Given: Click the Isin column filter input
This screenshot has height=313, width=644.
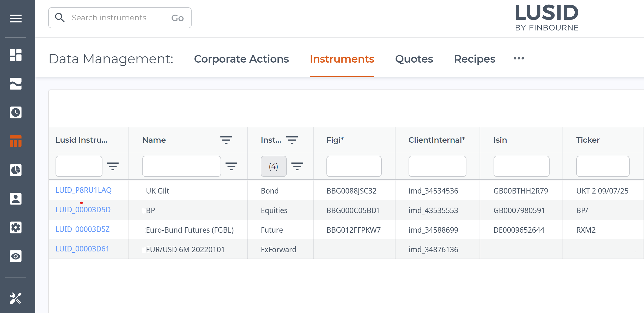Looking at the screenshot, I should pos(521,166).
